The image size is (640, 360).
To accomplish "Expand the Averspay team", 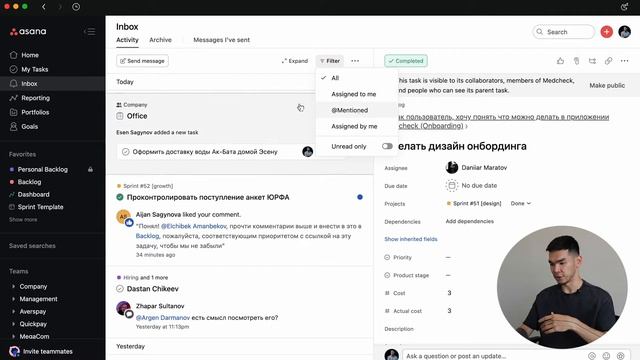I will (13, 311).
